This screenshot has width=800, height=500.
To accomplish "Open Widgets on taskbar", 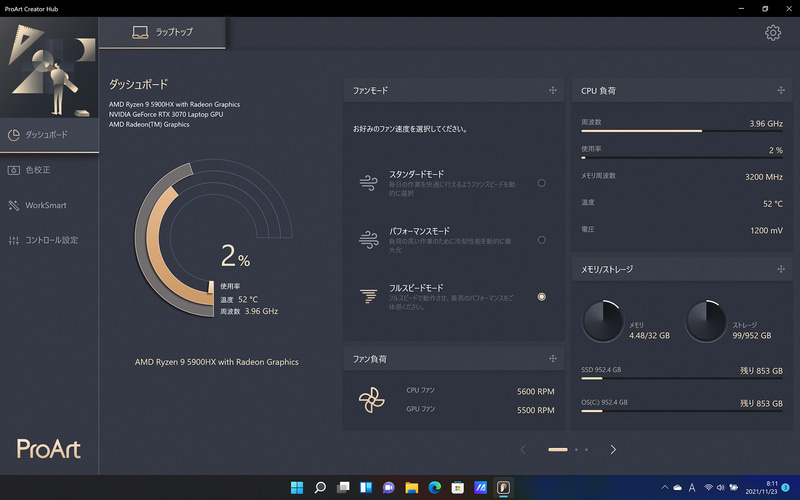I will [x=366, y=487].
